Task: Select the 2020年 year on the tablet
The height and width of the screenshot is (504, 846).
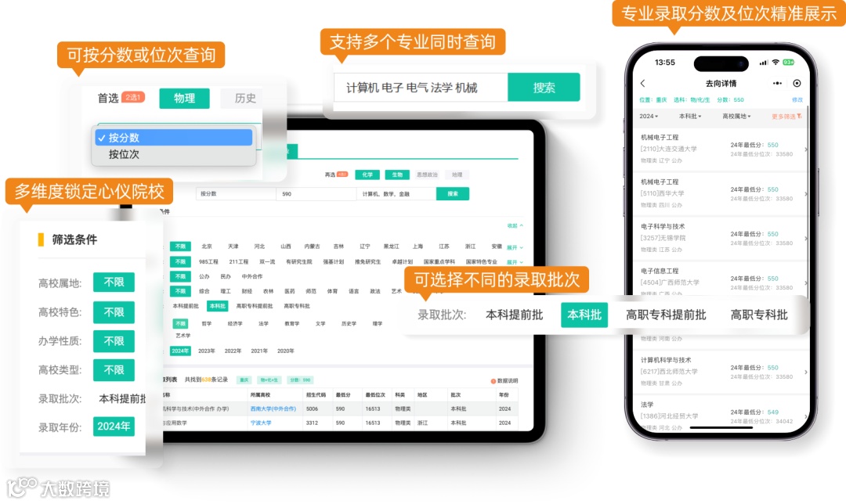Action: [x=286, y=351]
